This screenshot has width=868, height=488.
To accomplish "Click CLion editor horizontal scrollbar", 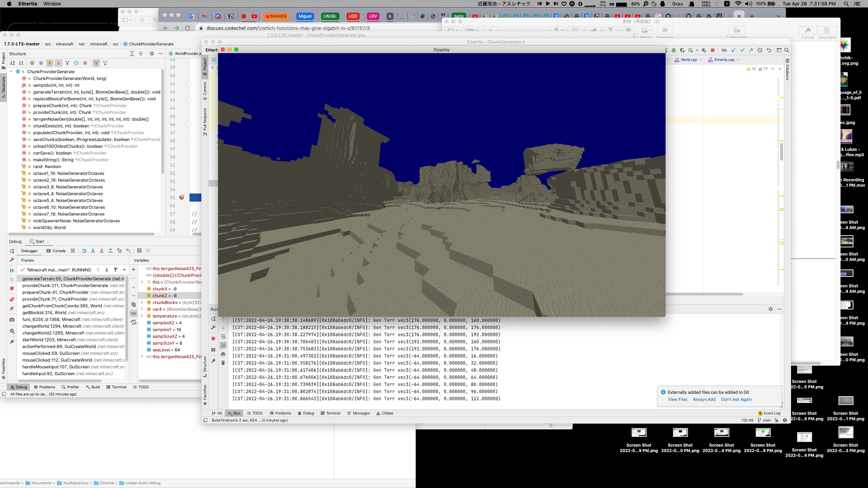I will pyautogui.click(x=705, y=294).
